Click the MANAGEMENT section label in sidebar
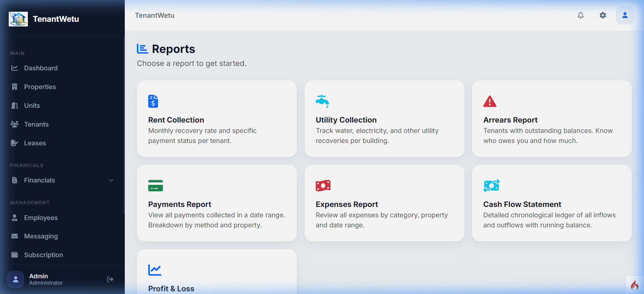 click(x=30, y=203)
